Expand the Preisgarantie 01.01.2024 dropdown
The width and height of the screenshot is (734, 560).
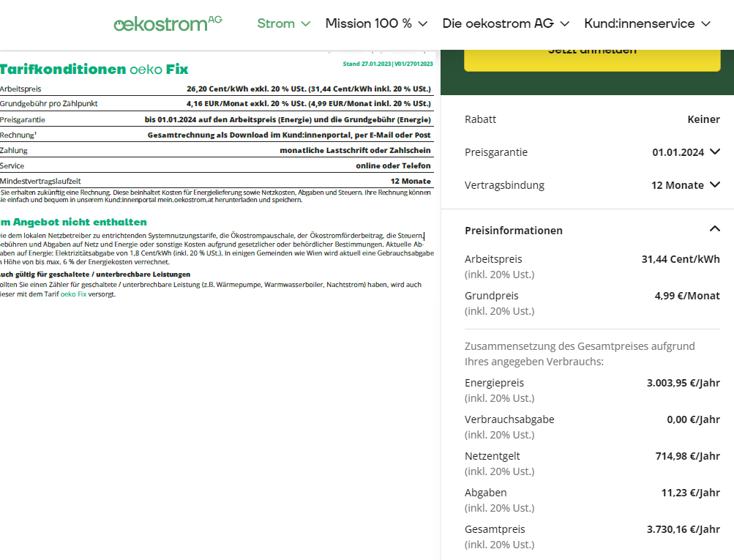click(x=686, y=152)
